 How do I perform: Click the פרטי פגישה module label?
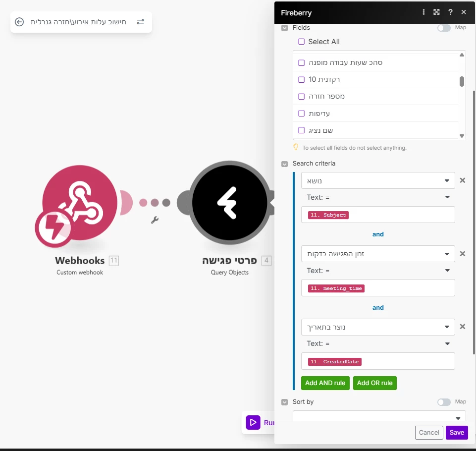click(x=229, y=261)
